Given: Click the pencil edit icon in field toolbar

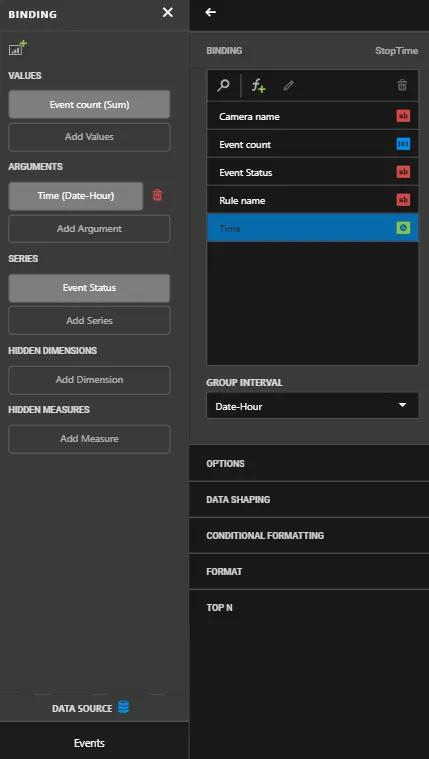Looking at the screenshot, I should pyautogui.click(x=289, y=85).
